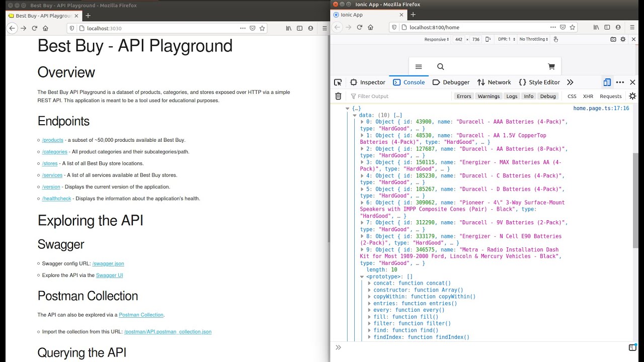The width and height of the screenshot is (644, 362).
Task: Open the Ionic app shopping cart
Action: 551,66
